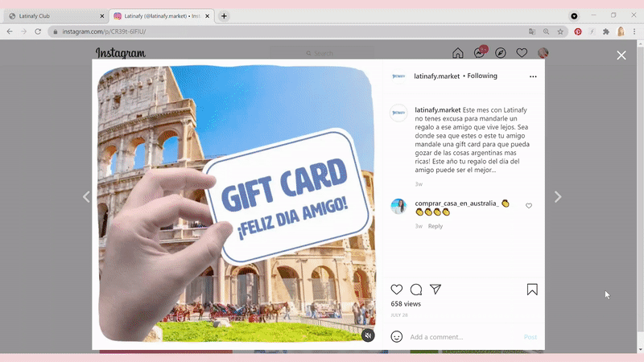Open the Explore compass icon
The image size is (644, 362).
tap(501, 53)
